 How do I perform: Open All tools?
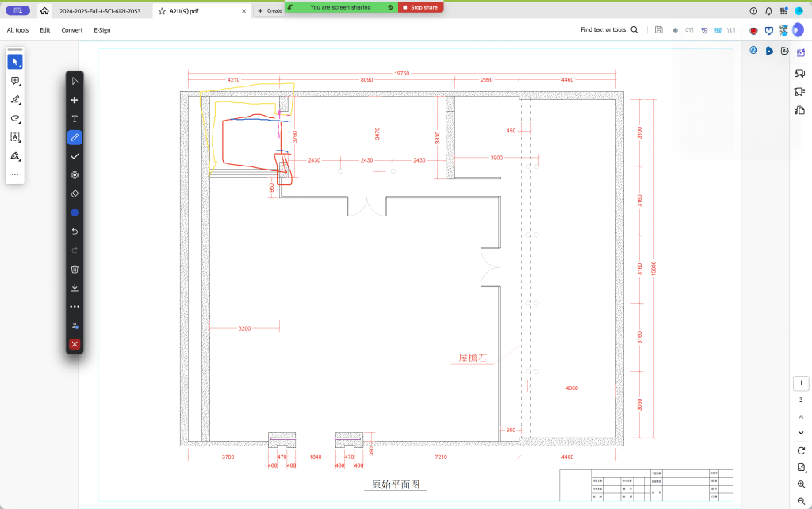pyautogui.click(x=18, y=30)
